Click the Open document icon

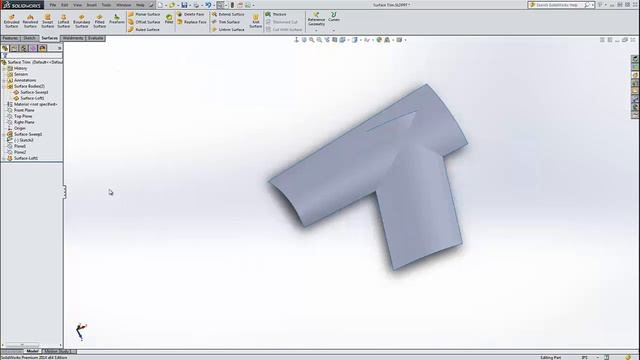172,5
